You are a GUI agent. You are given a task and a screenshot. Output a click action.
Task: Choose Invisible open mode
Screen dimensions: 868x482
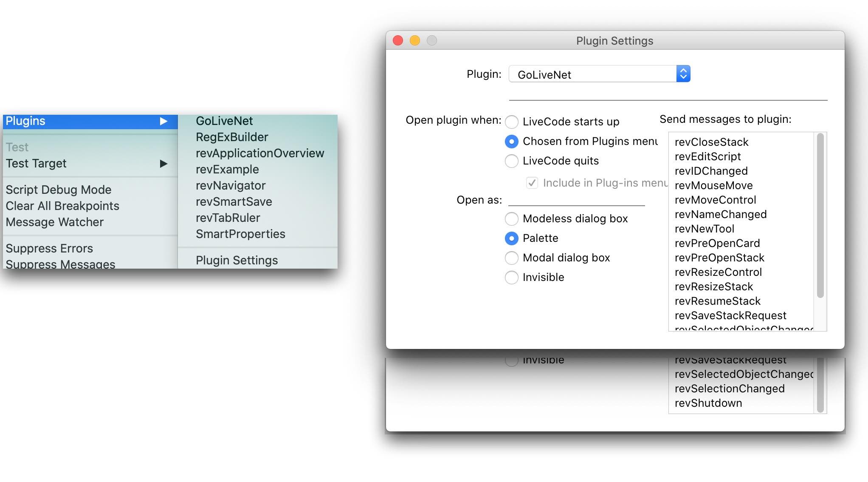pyautogui.click(x=511, y=277)
